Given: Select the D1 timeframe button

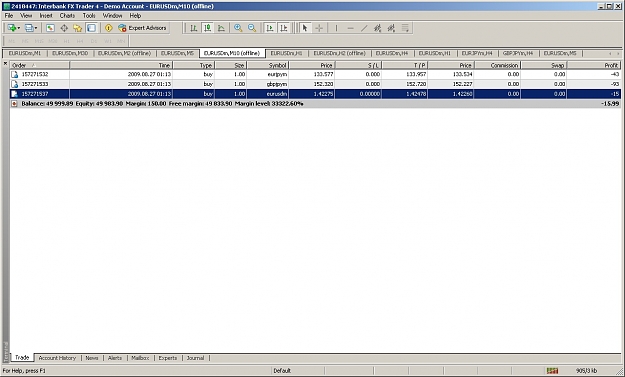Looking at the screenshot, I should point(94,41).
